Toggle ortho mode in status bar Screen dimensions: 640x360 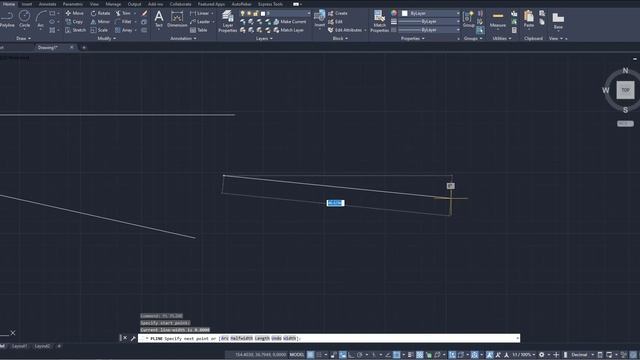coord(351,355)
